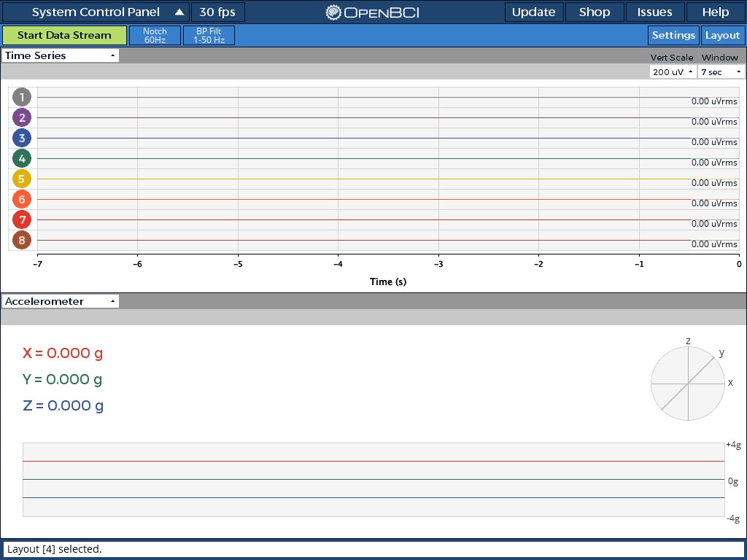
Task: Select channel 8 marker
Action: tap(21, 239)
